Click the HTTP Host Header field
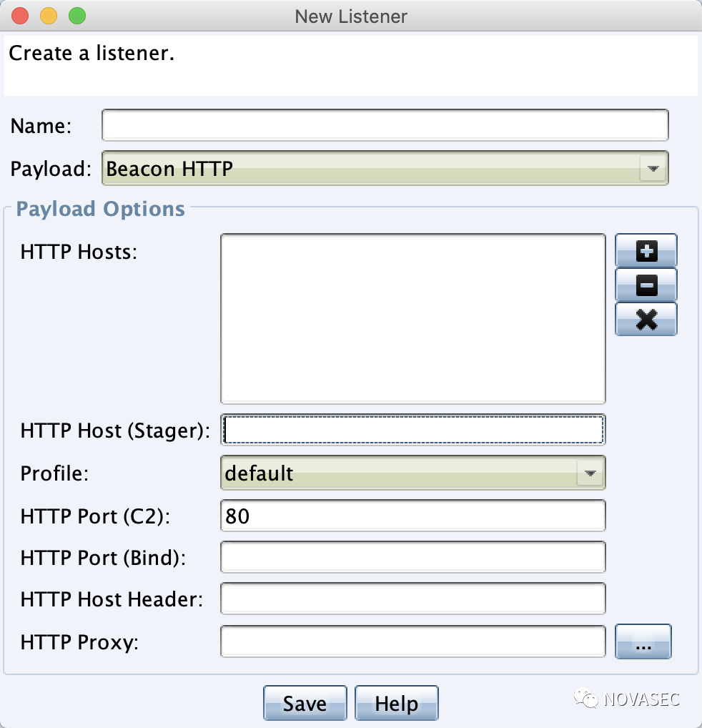 click(413, 599)
